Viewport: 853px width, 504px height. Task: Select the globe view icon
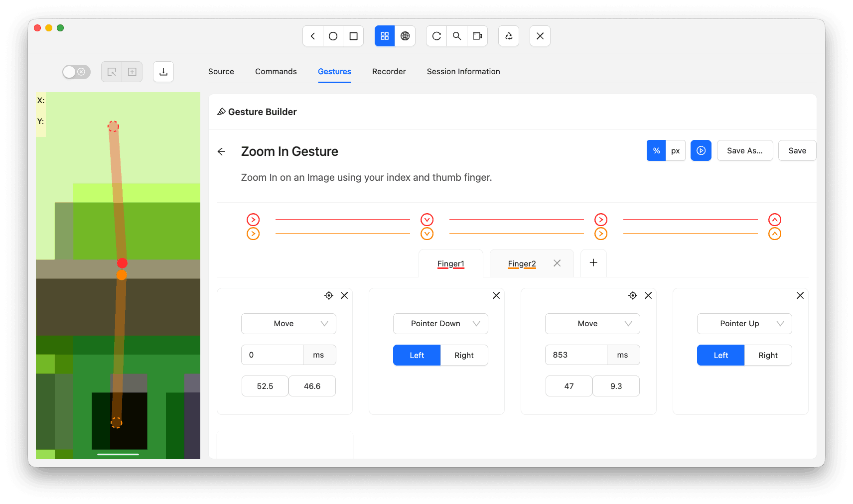point(406,36)
